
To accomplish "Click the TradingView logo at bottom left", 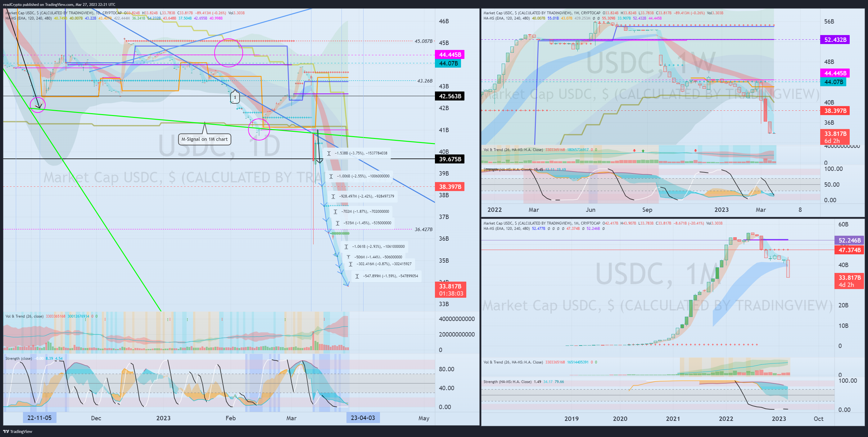I will click(18, 431).
